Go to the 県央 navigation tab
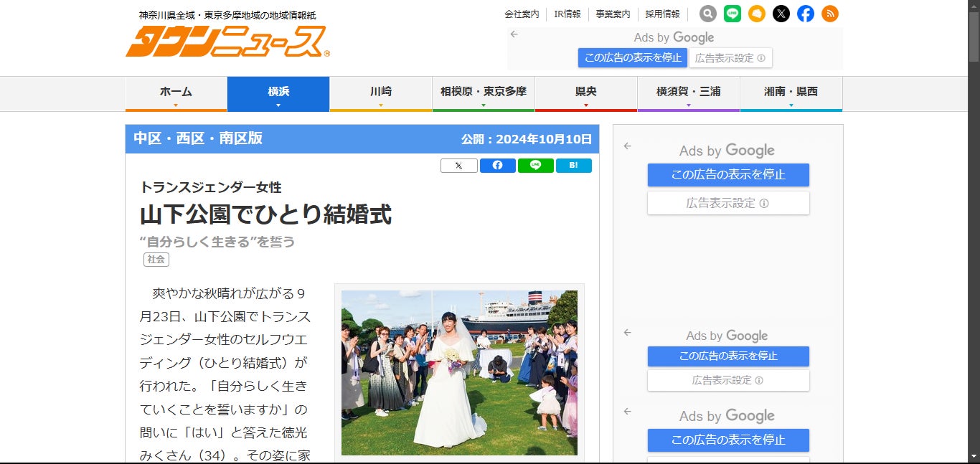Viewport: 980px width, 464px height. (x=585, y=93)
